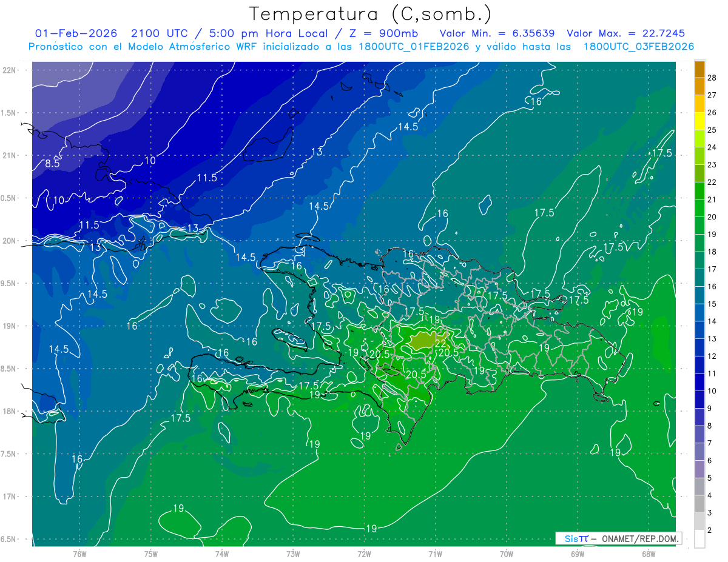Click the '68W' longitude axis label
Screen dimensions: 728x562
(649, 554)
